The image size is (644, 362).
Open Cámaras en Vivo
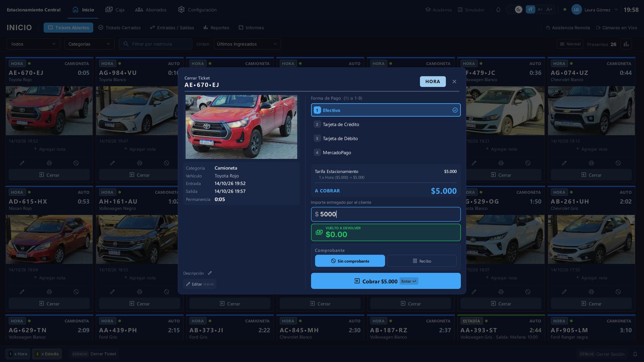[616, 28]
